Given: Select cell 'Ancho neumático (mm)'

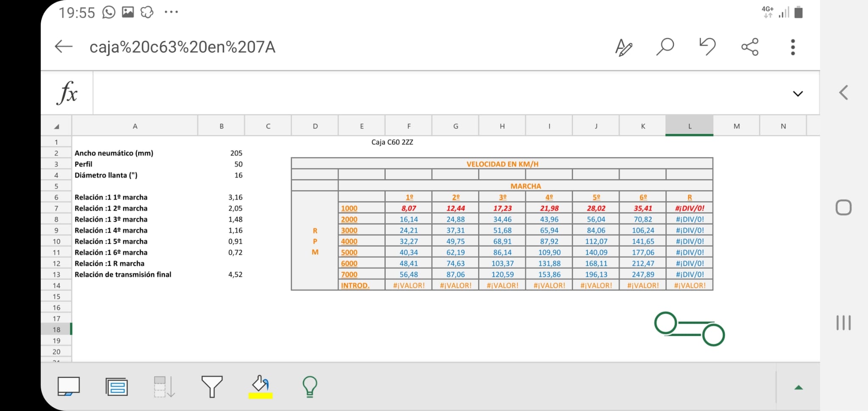Looking at the screenshot, I should coord(135,153).
